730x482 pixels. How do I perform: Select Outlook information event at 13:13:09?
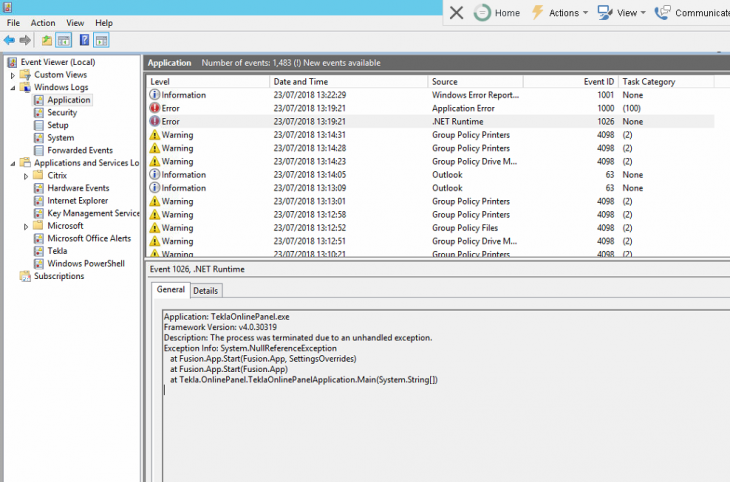click(x=430, y=188)
